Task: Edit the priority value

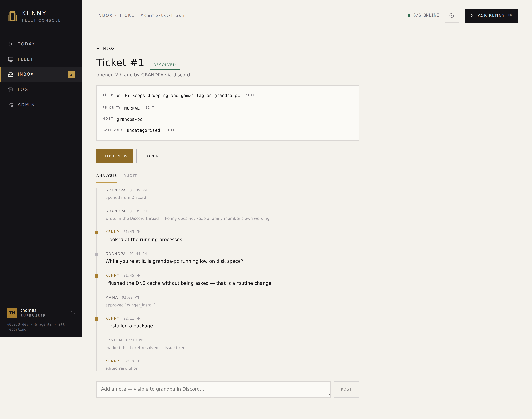Action: pyautogui.click(x=150, y=108)
